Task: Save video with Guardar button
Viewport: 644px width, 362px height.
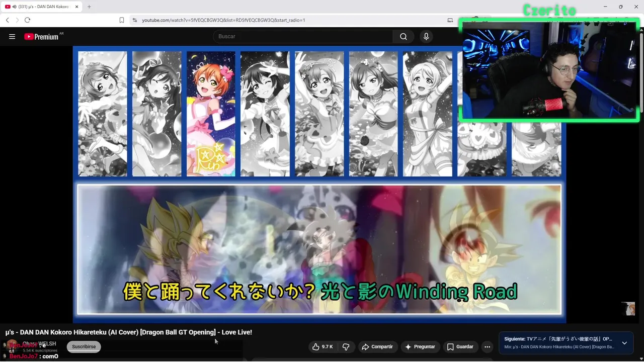Action: coord(460,347)
